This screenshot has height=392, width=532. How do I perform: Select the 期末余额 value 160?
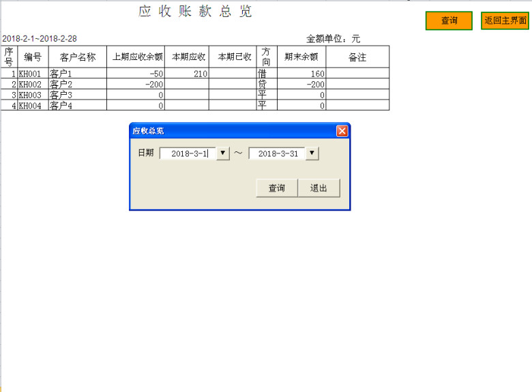(x=301, y=73)
